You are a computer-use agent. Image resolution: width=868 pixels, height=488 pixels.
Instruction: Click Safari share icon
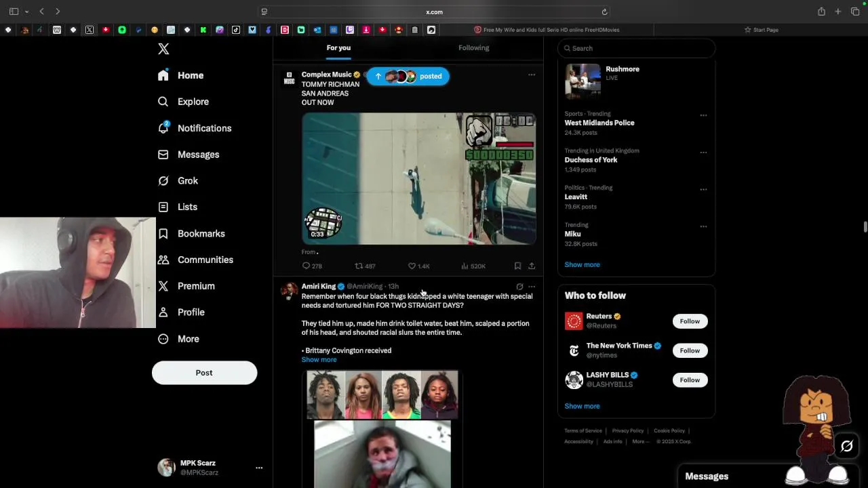821,12
